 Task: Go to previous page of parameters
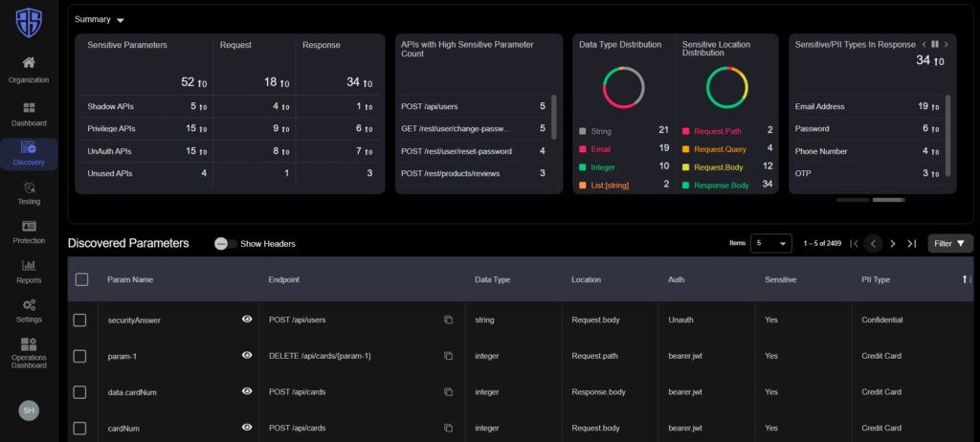pos(873,243)
